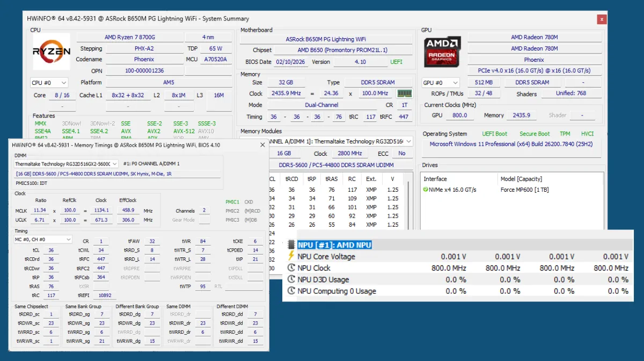The width and height of the screenshot is (644, 361).
Task: Close the System Summary window
Action: point(602,19)
